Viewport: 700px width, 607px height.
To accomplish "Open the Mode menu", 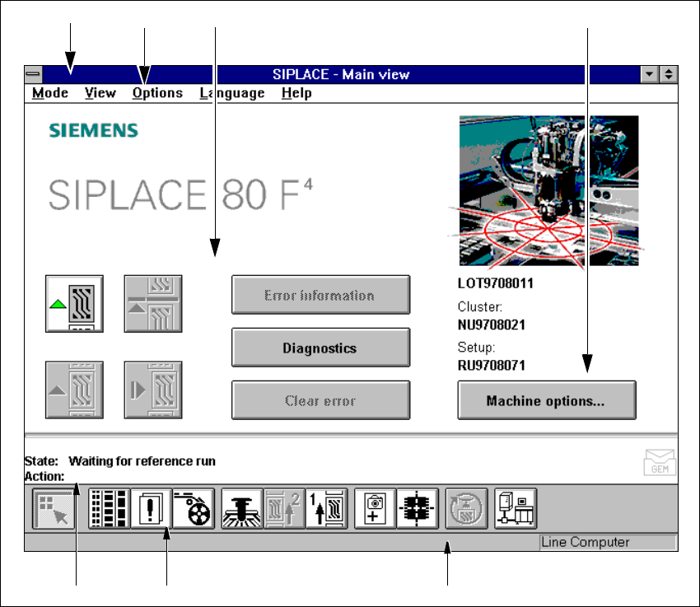I will click(50, 93).
